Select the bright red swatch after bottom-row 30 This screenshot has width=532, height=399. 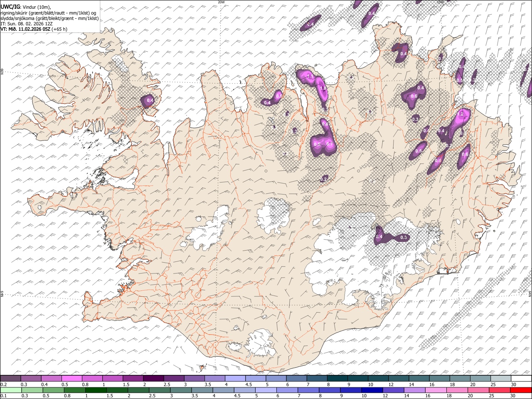521,390
